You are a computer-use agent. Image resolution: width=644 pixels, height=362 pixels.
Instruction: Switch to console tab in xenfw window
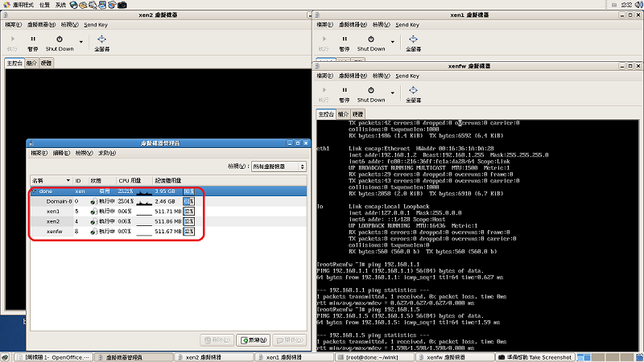326,114
